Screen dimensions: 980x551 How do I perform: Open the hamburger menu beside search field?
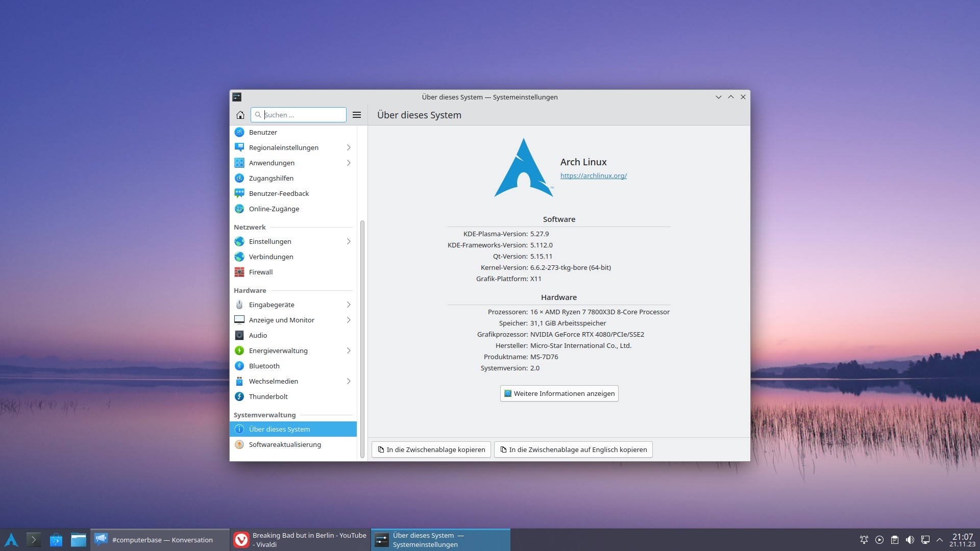pos(357,115)
